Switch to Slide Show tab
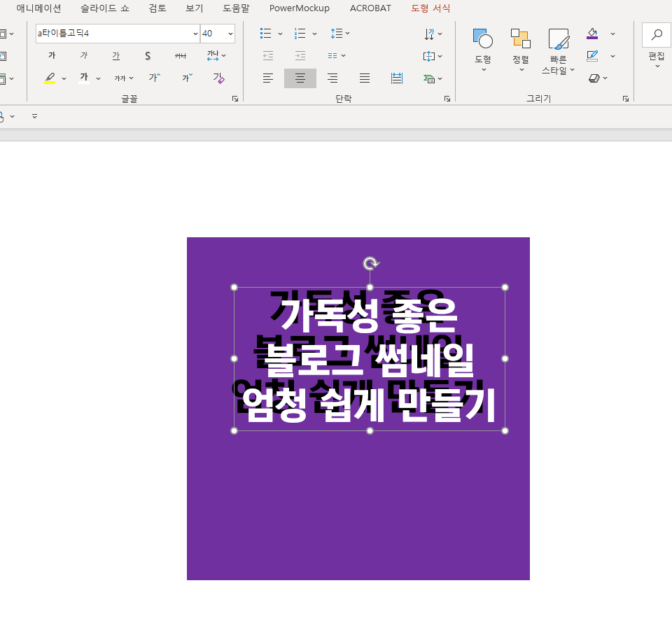The width and height of the screenshot is (672, 639). (105, 8)
